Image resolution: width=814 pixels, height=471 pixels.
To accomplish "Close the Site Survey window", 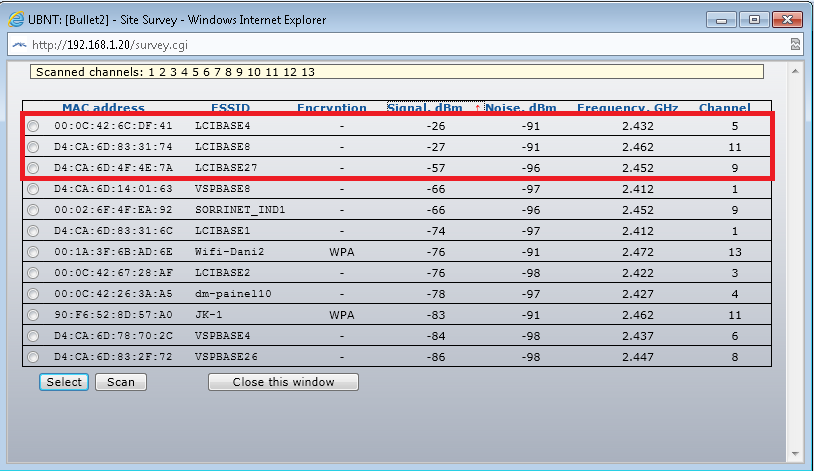I will click(x=788, y=20).
